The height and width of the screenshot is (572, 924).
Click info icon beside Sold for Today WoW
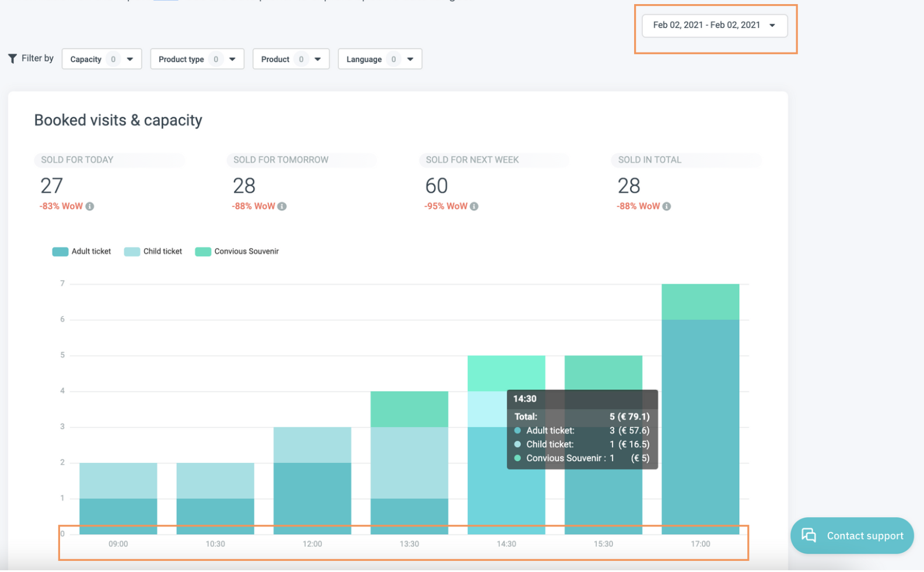(x=90, y=206)
